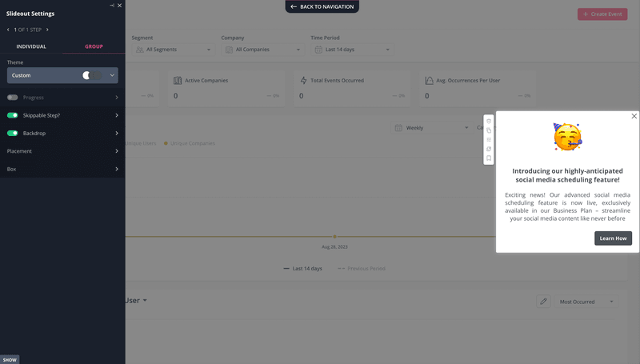The image size is (640, 364).
Task: Switch to the Individual tab
Action: point(31,46)
